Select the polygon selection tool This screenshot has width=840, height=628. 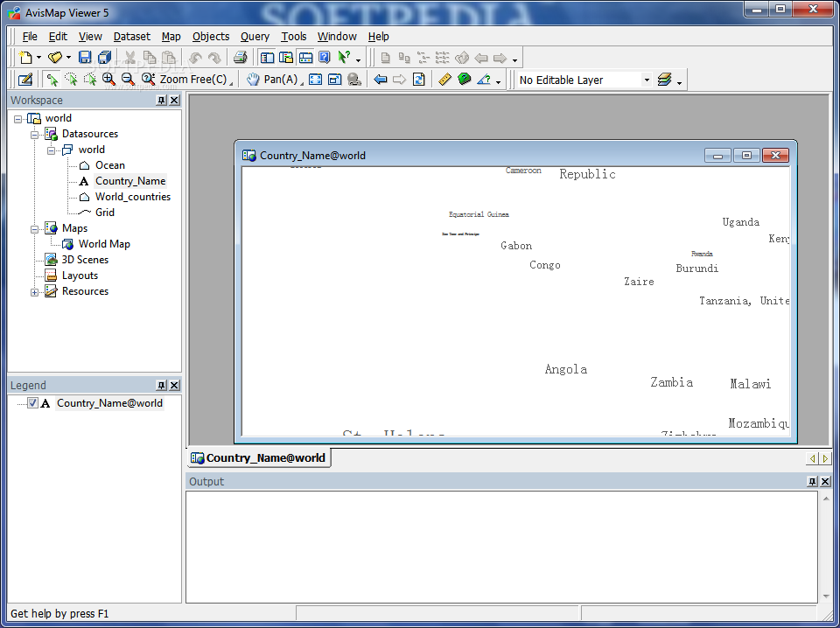[90, 80]
